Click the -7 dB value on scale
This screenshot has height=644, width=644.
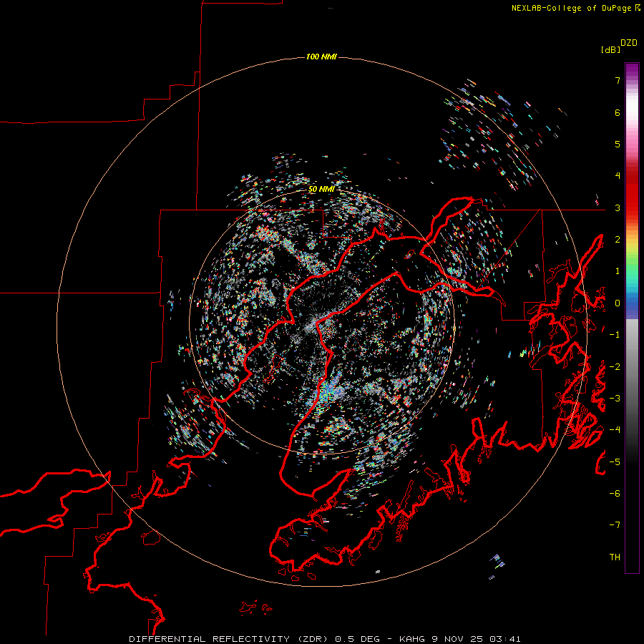click(x=615, y=525)
